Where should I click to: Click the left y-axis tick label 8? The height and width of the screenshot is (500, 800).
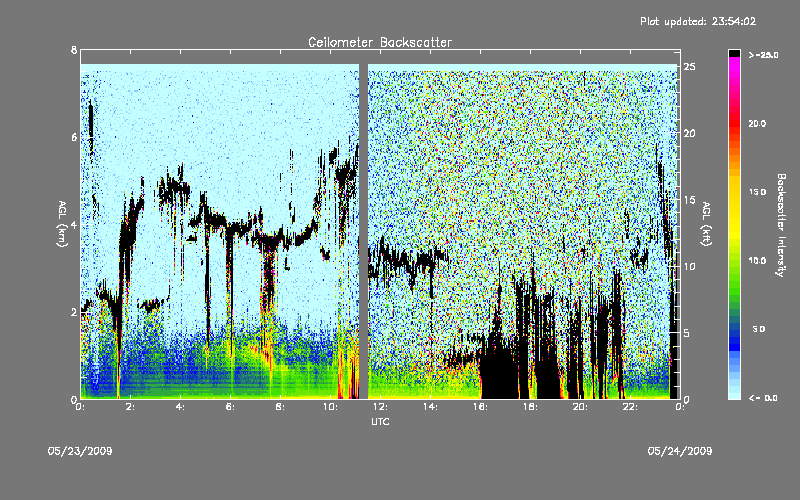74,50
